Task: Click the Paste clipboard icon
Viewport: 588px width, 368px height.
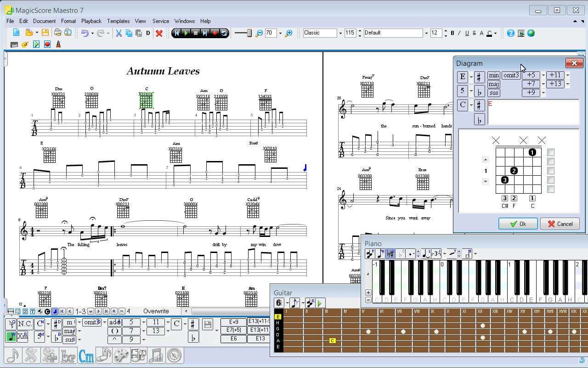Action: click(139, 33)
